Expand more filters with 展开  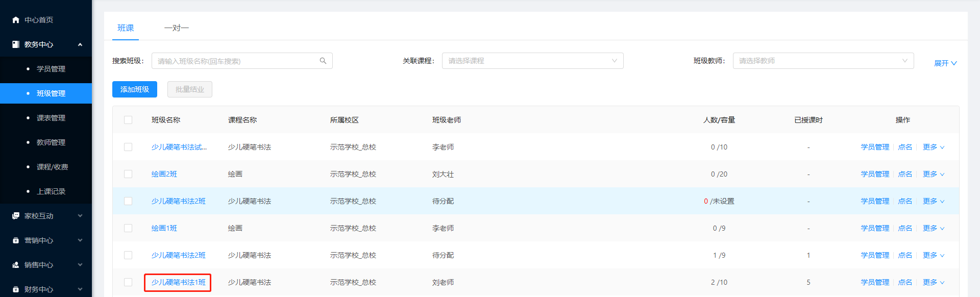(x=945, y=63)
